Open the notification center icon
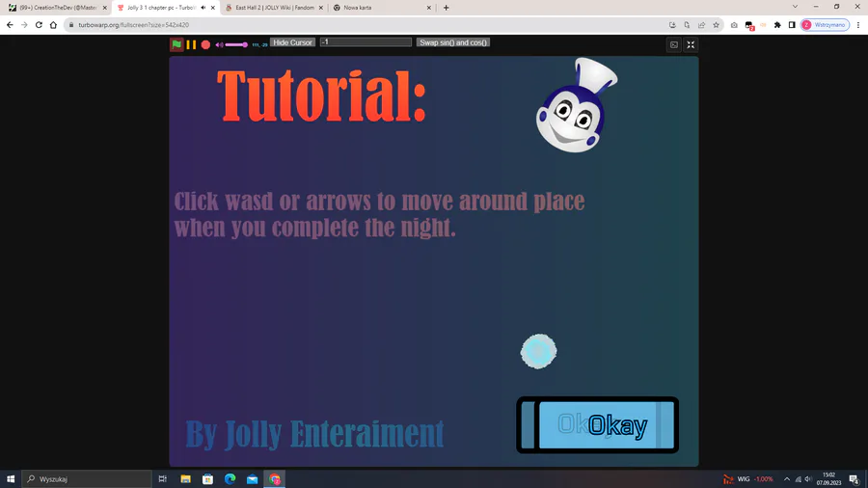The height and width of the screenshot is (488, 868). (854, 479)
